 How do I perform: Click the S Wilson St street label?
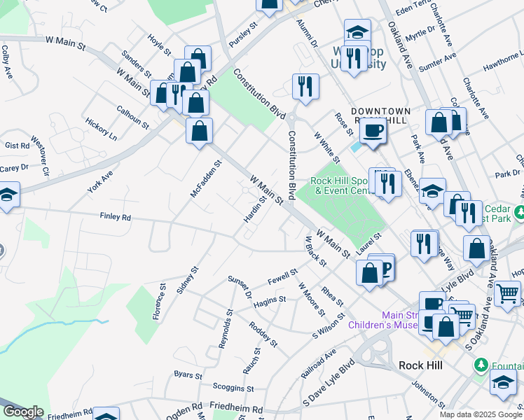tap(328, 326)
